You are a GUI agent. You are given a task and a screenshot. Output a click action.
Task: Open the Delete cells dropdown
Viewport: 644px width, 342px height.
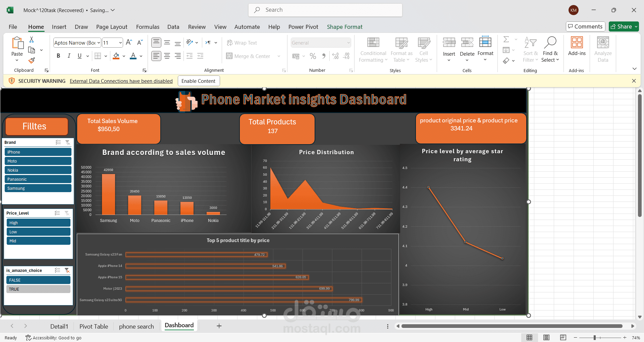pyautogui.click(x=467, y=61)
